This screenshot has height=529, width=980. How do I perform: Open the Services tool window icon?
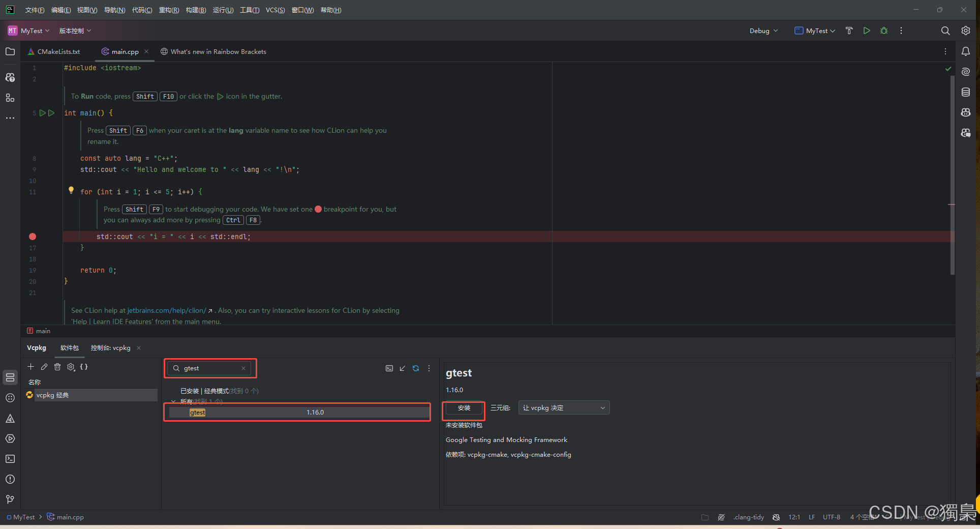tap(10, 438)
